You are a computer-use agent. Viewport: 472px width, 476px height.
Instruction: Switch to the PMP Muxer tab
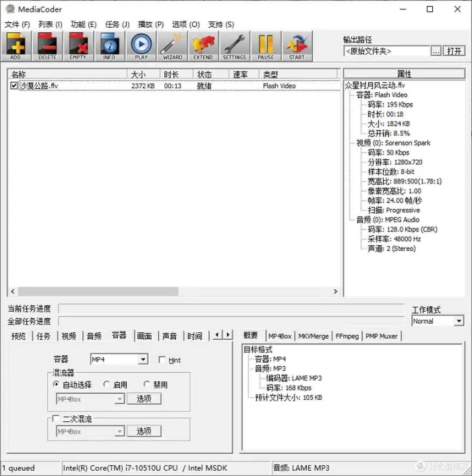(381, 336)
